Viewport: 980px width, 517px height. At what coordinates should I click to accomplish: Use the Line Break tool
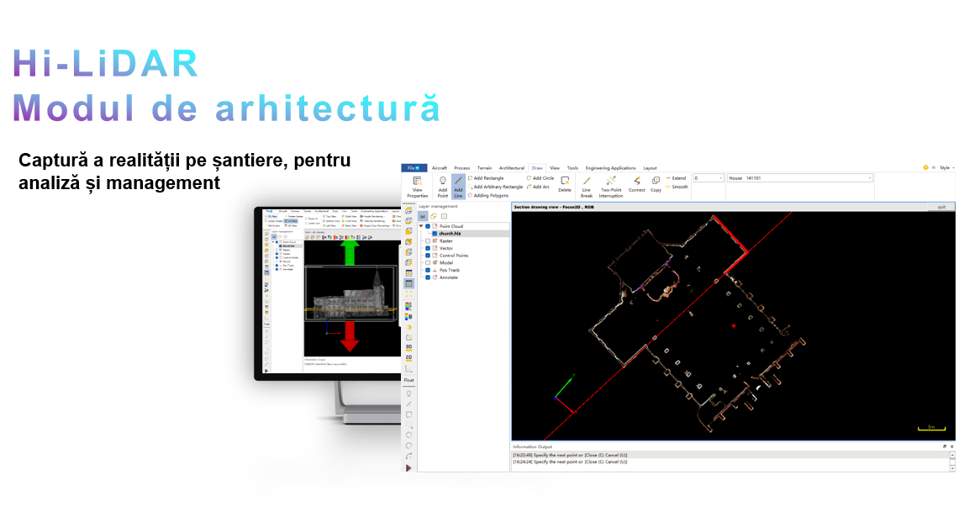coord(587,187)
